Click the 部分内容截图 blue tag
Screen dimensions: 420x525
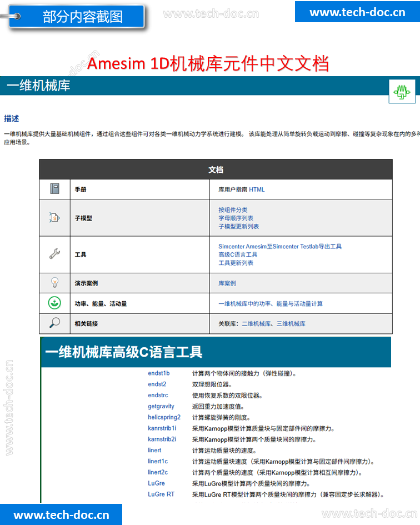[x=77, y=16]
